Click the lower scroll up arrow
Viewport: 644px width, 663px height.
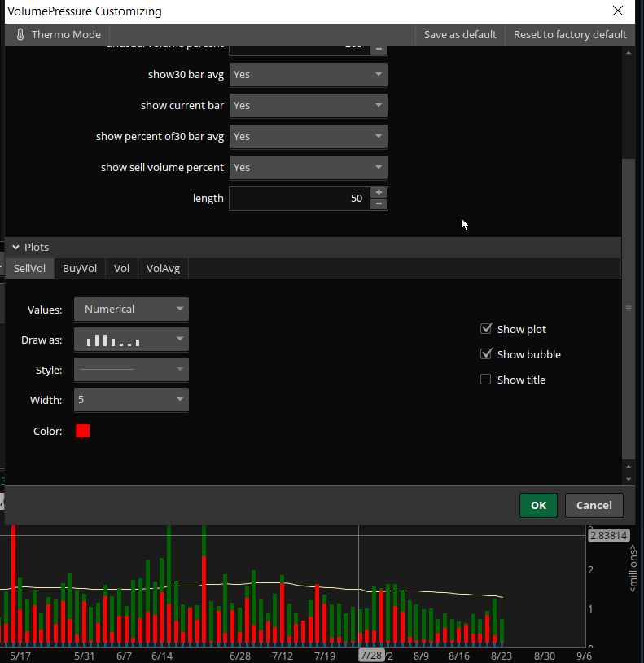tap(629, 467)
